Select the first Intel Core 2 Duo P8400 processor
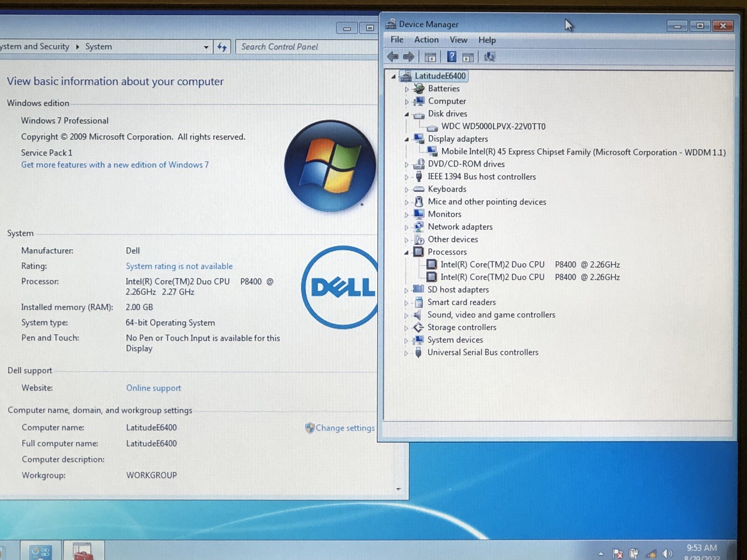Viewport: 747px width, 560px height. [530, 265]
